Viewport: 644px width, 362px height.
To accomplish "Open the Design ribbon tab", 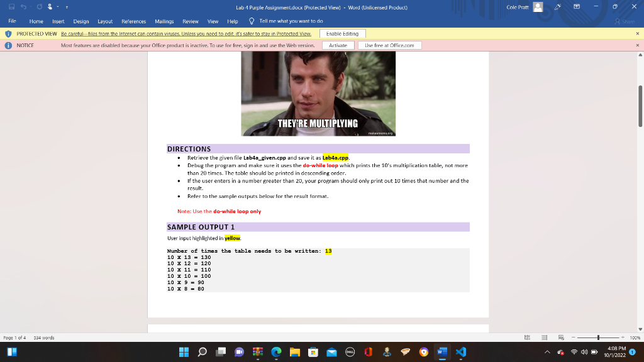I will point(81,21).
